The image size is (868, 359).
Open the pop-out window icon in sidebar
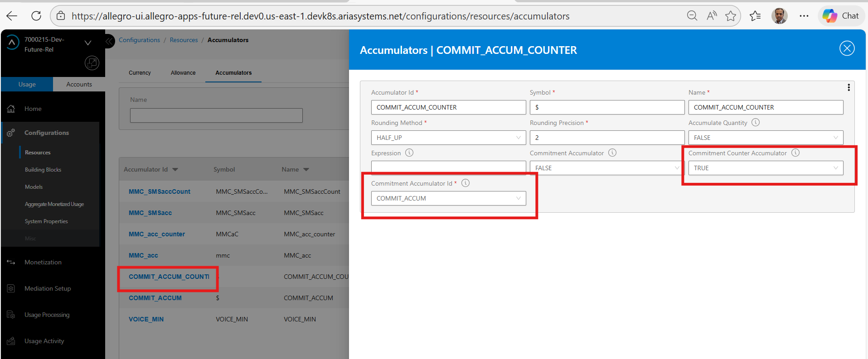tap(92, 63)
